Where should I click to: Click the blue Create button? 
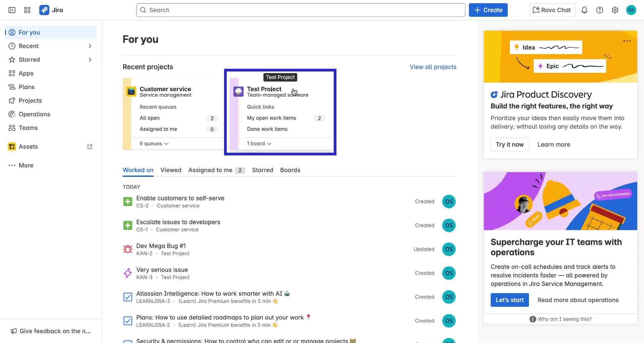pos(488,10)
